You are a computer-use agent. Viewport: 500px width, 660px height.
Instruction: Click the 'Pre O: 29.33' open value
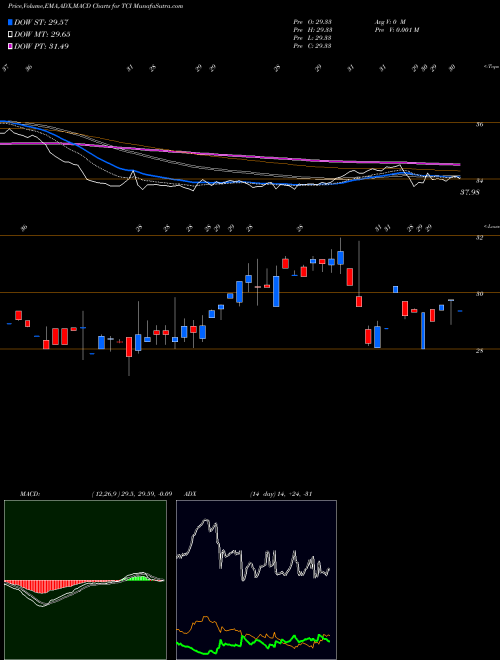312,22
